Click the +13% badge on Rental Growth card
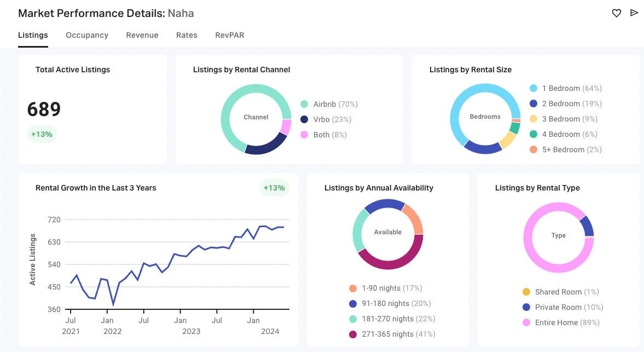Viewport: 644px width, 352px height. click(x=274, y=188)
